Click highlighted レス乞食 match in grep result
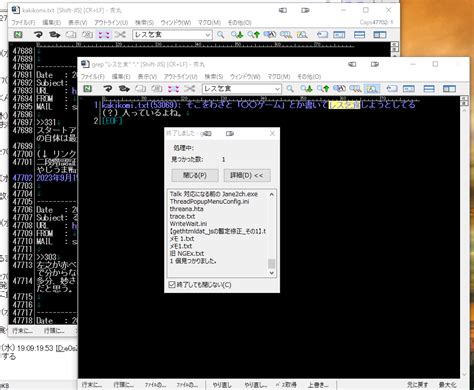The width and height of the screenshot is (474, 390). (x=344, y=105)
